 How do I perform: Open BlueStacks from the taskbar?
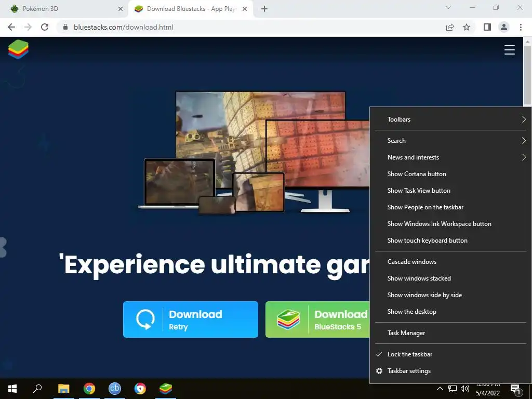pos(166,389)
